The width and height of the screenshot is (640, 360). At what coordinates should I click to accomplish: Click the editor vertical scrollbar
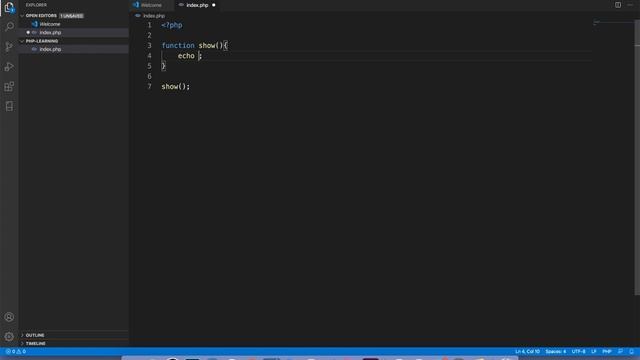(x=637, y=157)
